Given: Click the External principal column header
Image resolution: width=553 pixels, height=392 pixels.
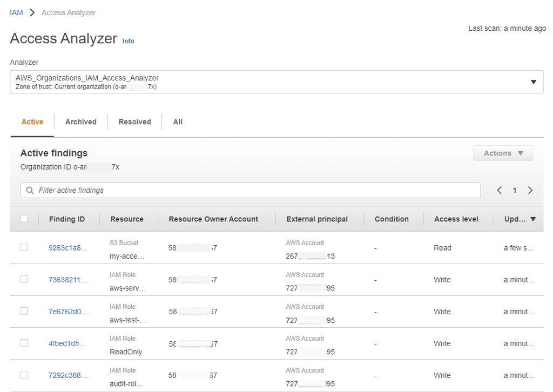Looking at the screenshot, I should (x=317, y=219).
